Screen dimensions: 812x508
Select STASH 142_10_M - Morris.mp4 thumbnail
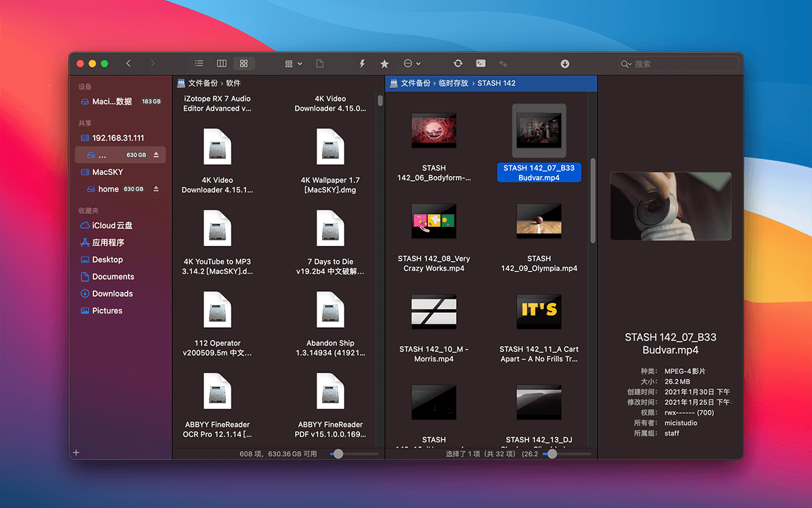coord(434,312)
